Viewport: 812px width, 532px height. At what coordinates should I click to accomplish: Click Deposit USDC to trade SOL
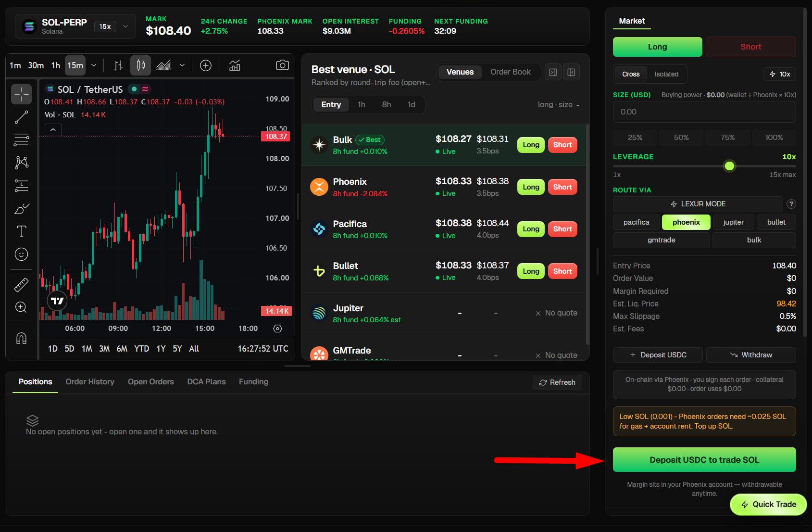[704, 460]
